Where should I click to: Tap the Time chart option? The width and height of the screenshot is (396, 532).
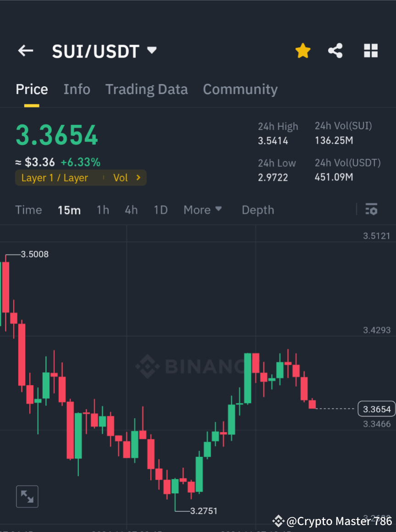28,209
